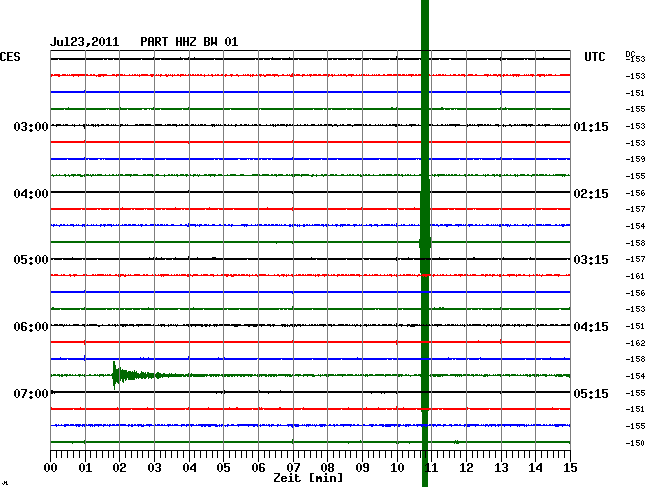
Task: Click the DC offset value -161
Action: (x=634, y=276)
